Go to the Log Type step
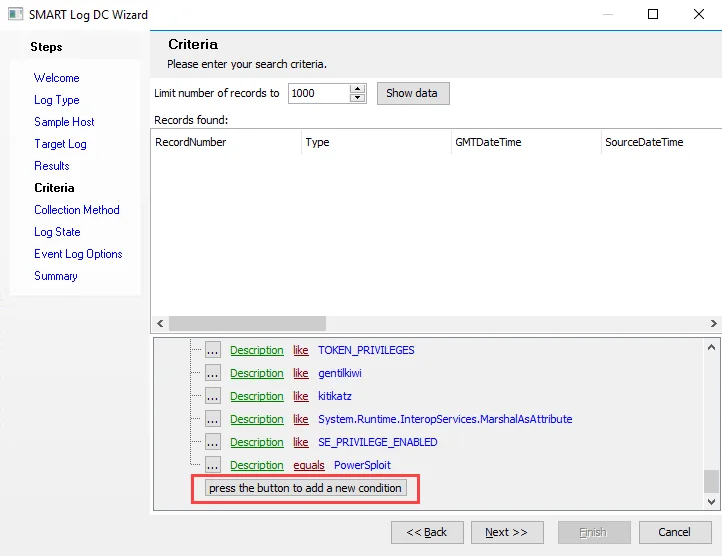The width and height of the screenshot is (722, 556). (x=57, y=100)
